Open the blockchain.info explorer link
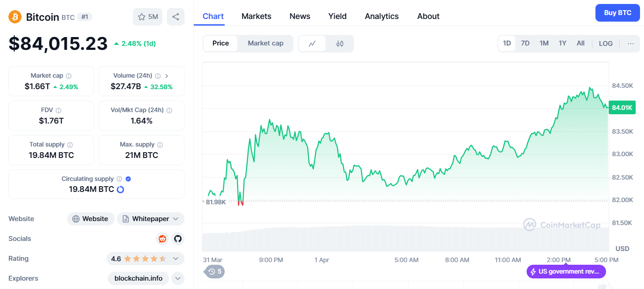This screenshot has width=644, height=289. (x=138, y=278)
